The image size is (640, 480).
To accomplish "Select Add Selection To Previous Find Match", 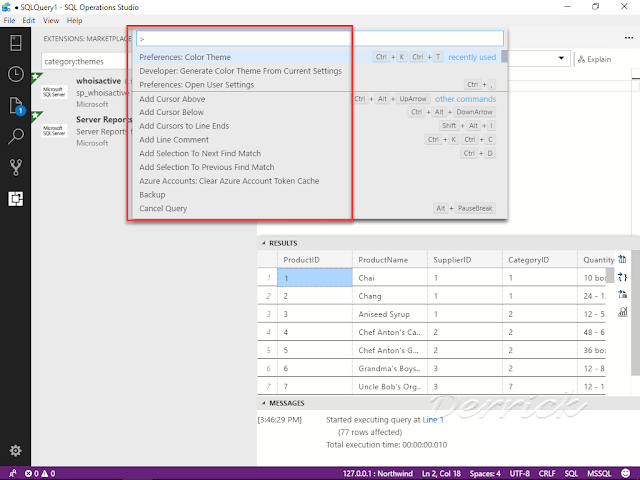I will (317, 167).
